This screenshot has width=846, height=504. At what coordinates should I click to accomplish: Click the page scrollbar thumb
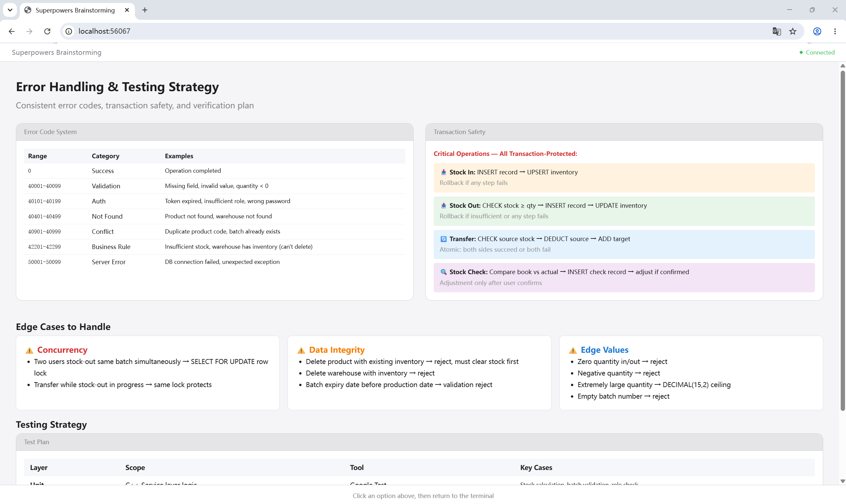(843, 240)
